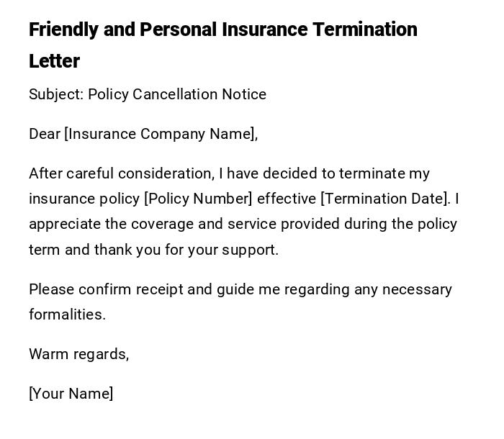Click the word "Letter" in the heading

[x=54, y=62]
